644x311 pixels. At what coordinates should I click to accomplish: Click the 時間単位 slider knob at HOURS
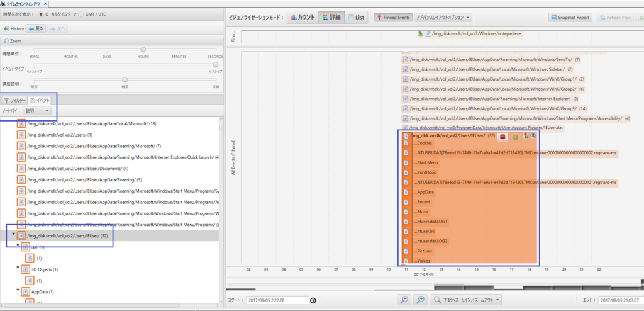coord(143,49)
